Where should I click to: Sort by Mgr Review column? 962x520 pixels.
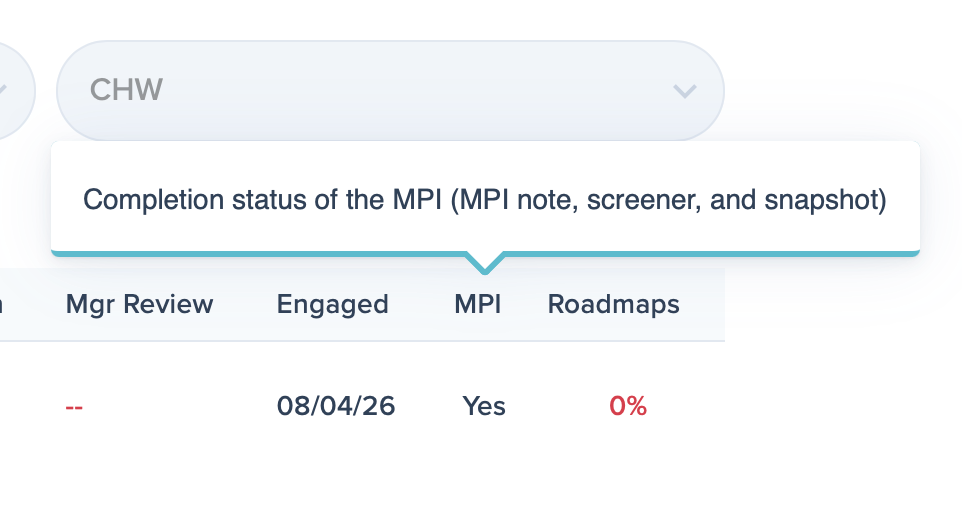(x=139, y=304)
